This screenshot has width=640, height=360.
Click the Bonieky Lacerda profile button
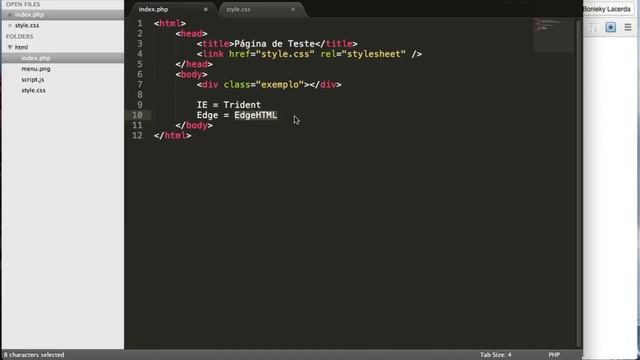(x=607, y=9)
